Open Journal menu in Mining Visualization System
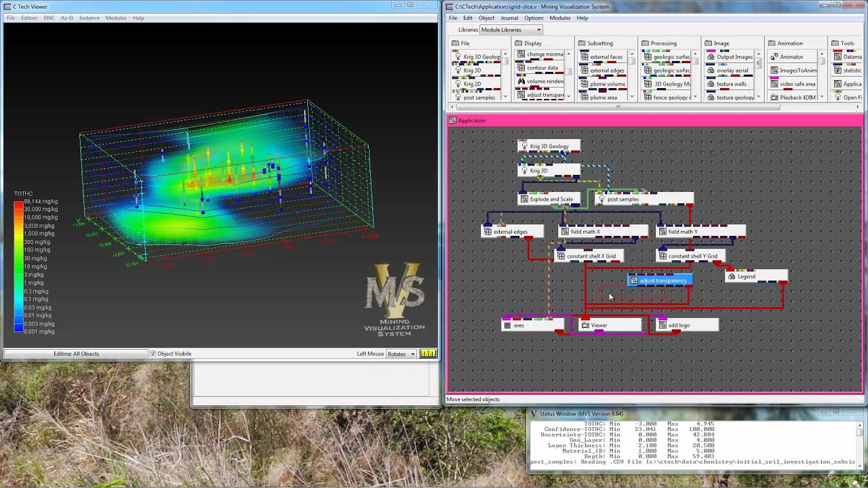This screenshot has width=868, height=488. pos(509,18)
